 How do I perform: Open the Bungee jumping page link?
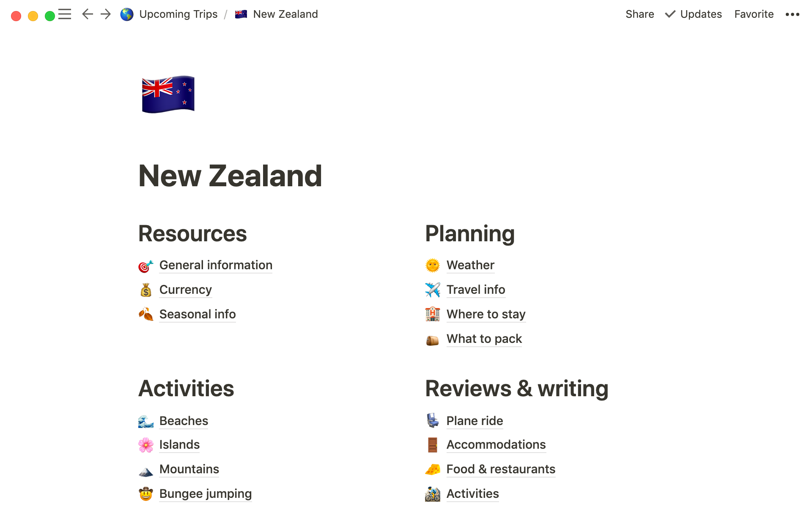coord(205,494)
